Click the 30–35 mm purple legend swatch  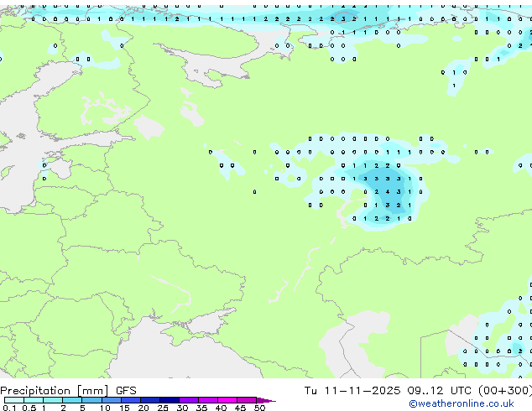click(188, 400)
